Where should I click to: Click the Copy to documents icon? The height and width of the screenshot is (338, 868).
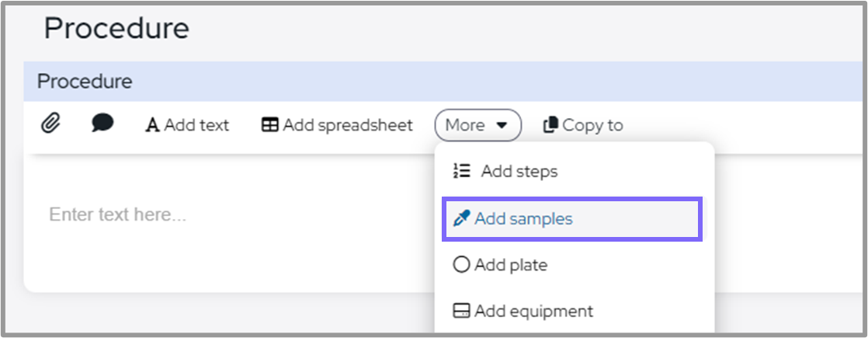click(x=550, y=125)
